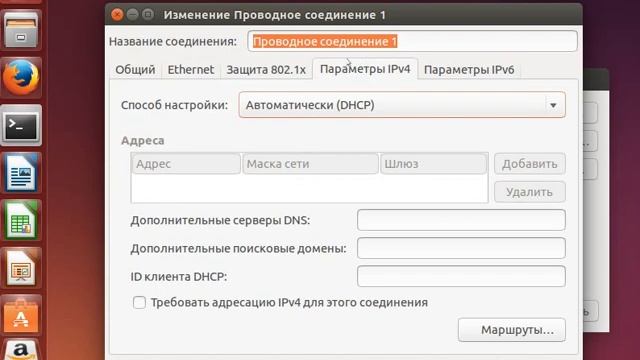Screen dimensions: 640x360
Task: Focus the additional DNS servers field
Action: (x=461, y=220)
